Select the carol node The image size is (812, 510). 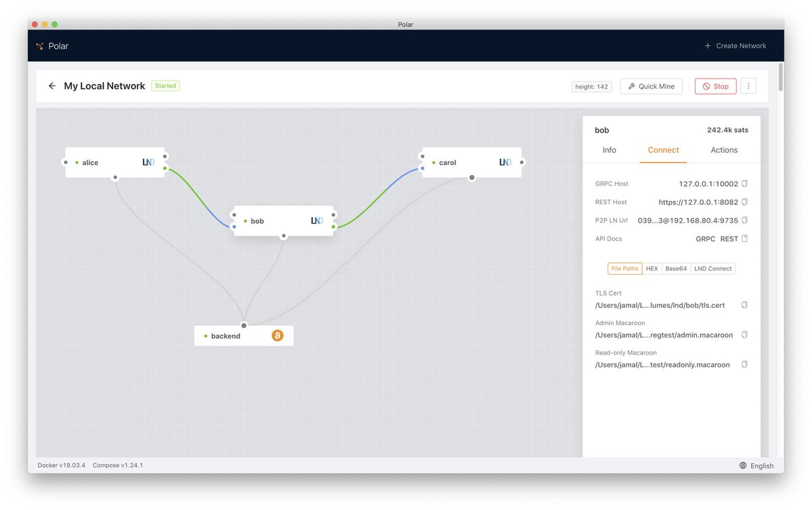click(472, 162)
